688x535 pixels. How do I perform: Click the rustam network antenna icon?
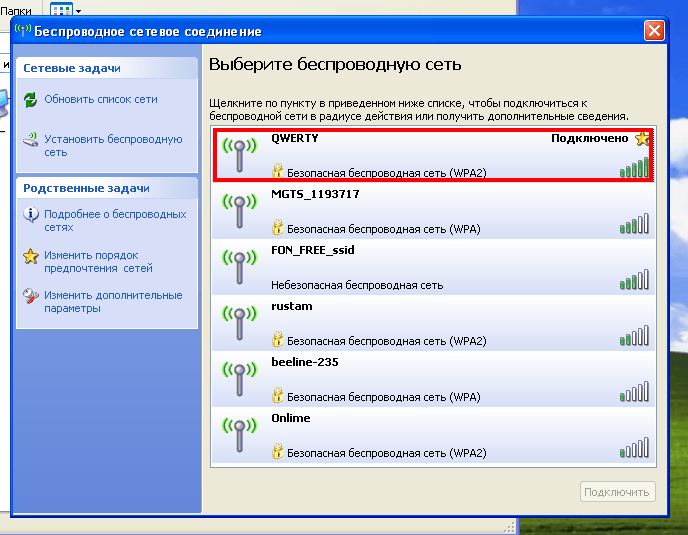point(239,323)
